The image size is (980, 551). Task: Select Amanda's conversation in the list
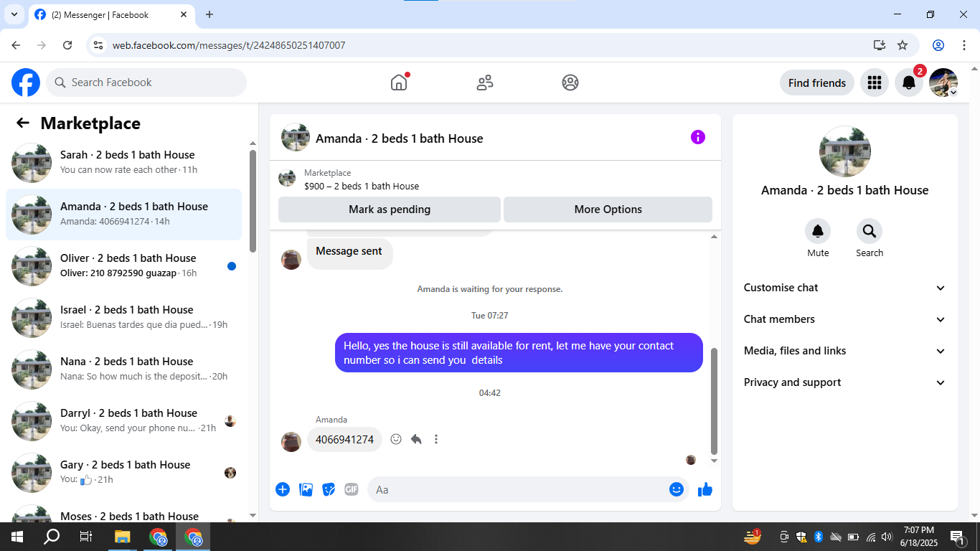coord(123,215)
